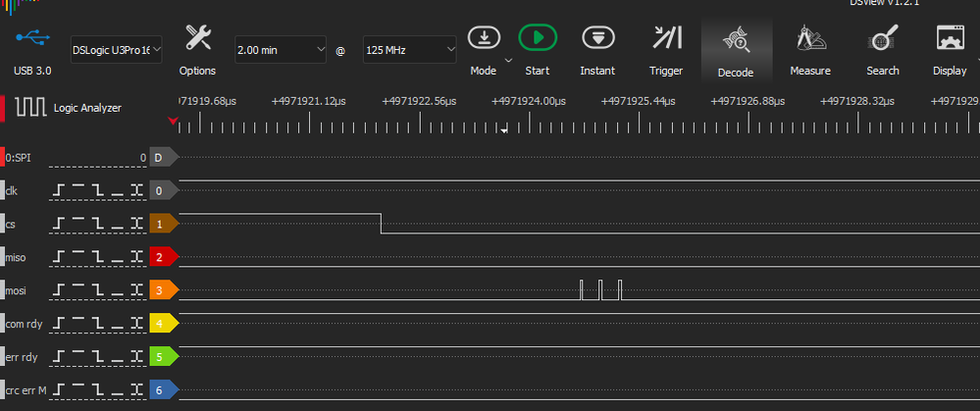Select the clk channel name
This screenshot has width=980, height=411.
pos(11,190)
